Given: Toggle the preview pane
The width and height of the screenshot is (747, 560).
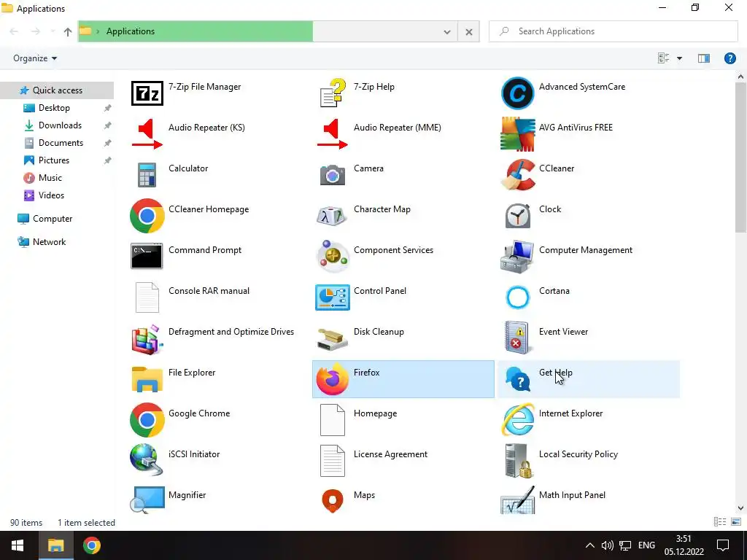Looking at the screenshot, I should (x=704, y=58).
